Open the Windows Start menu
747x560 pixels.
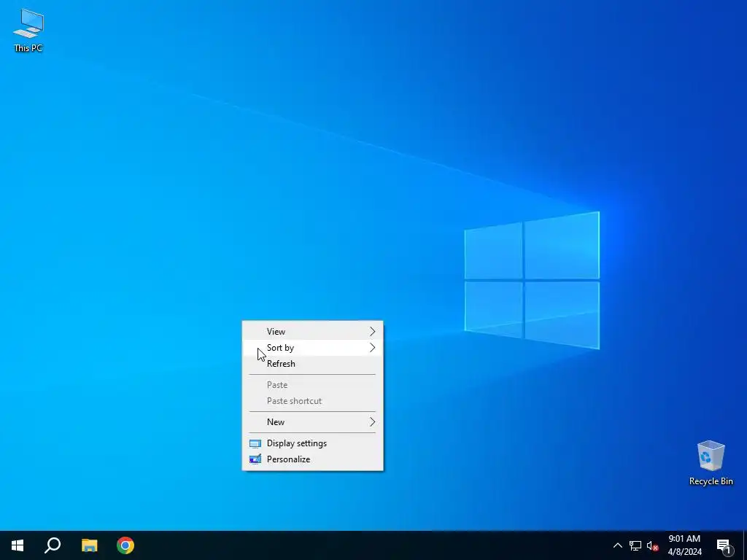(18, 545)
